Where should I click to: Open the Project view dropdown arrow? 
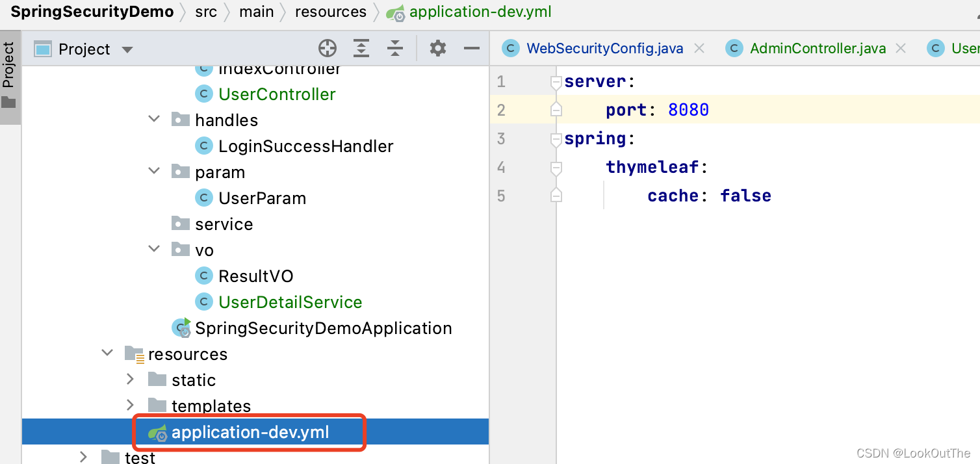pyautogui.click(x=127, y=49)
